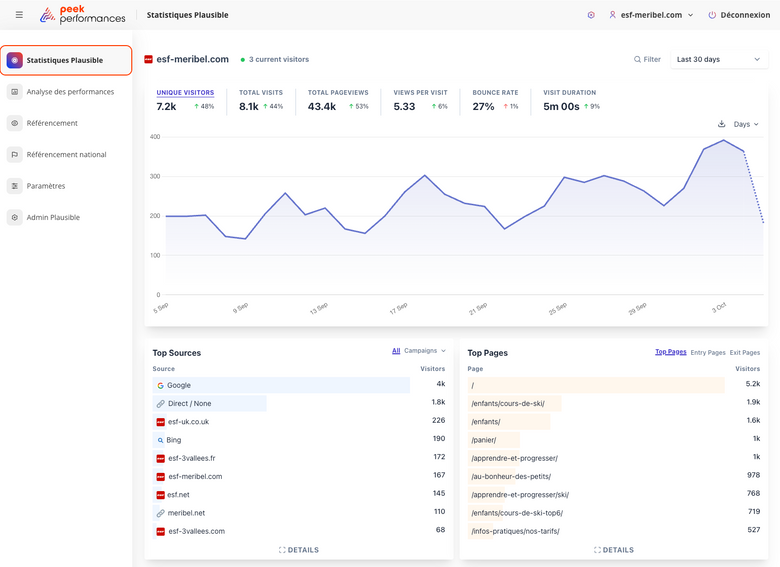This screenshot has width=780, height=567.
Task: Click the settings gear icon in header
Action: [x=591, y=15]
